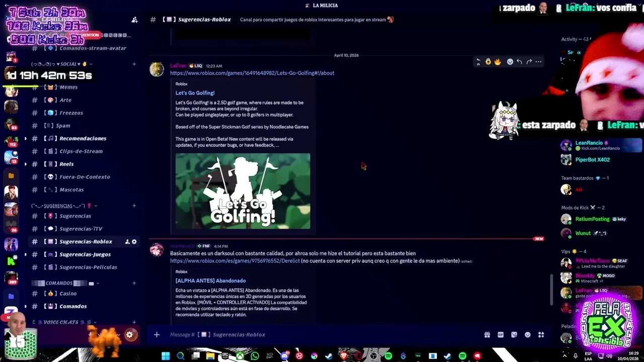Open the Fuera-De-Contexto channel
Screen dimensions: 644x362
[x=84, y=177]
